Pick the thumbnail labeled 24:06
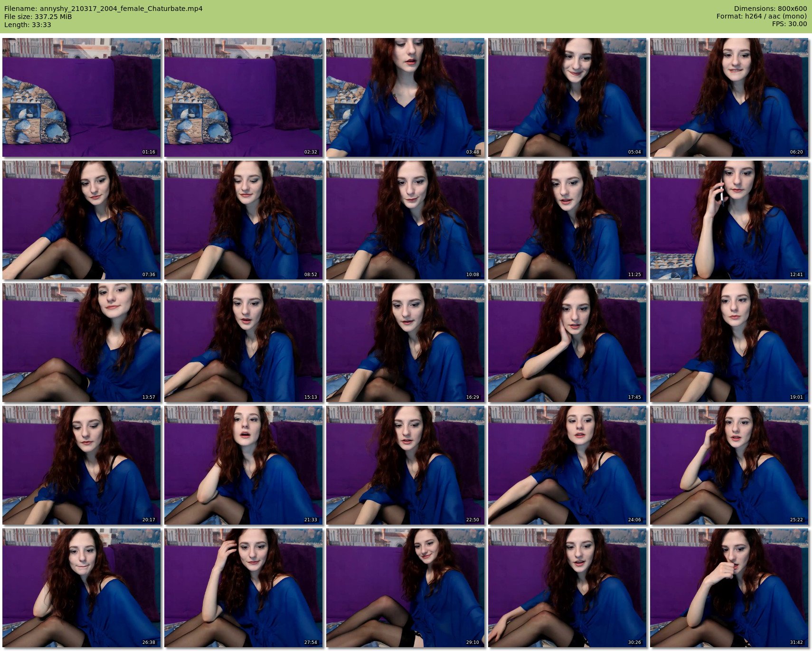Image resolution: width=812 pixels, height=651 pixels. 567,465
